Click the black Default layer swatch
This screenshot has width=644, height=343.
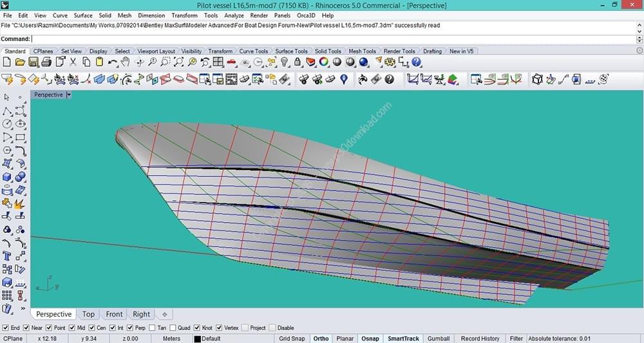197,339
